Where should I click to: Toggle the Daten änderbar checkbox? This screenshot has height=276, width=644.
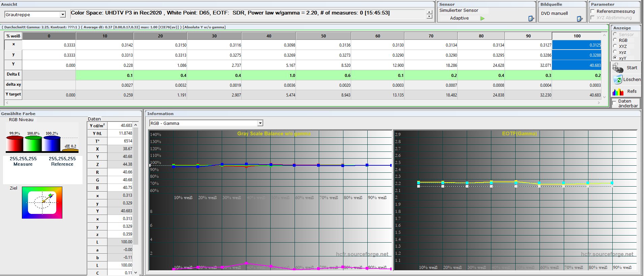(x=614, y=101)
